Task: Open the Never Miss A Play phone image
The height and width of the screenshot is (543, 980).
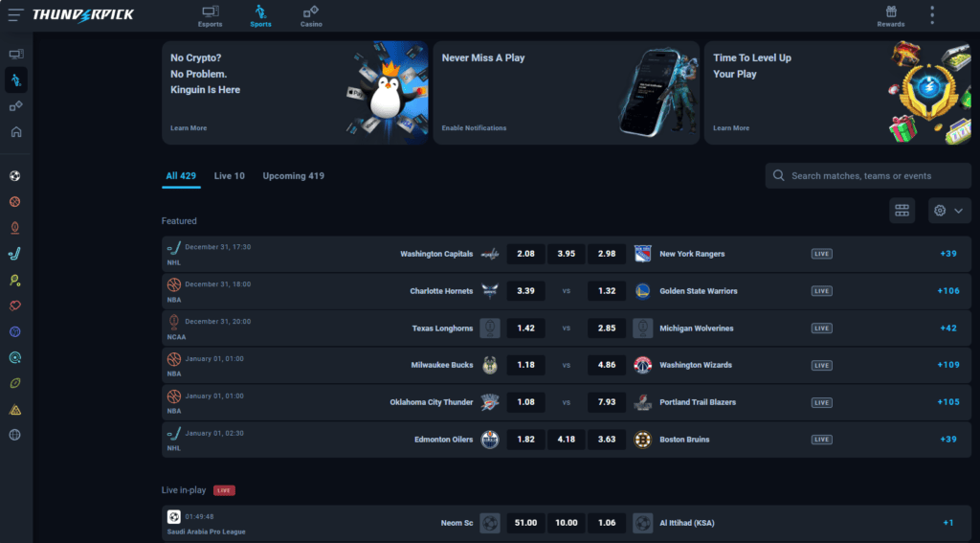Action: click(x=657, y=93)
